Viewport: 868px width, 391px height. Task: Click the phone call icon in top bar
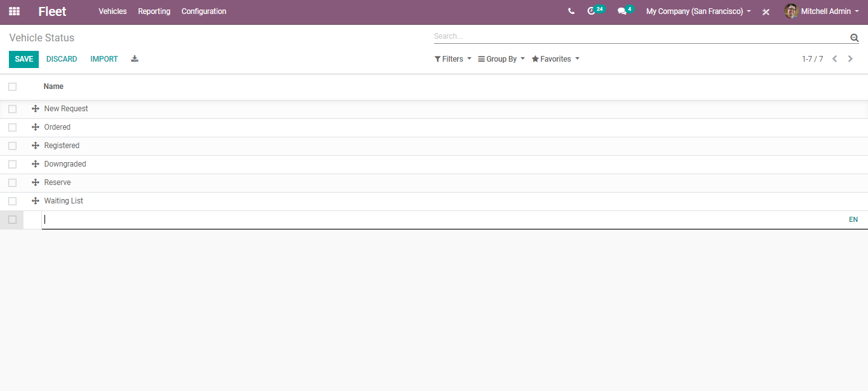(x=571, y=11)
